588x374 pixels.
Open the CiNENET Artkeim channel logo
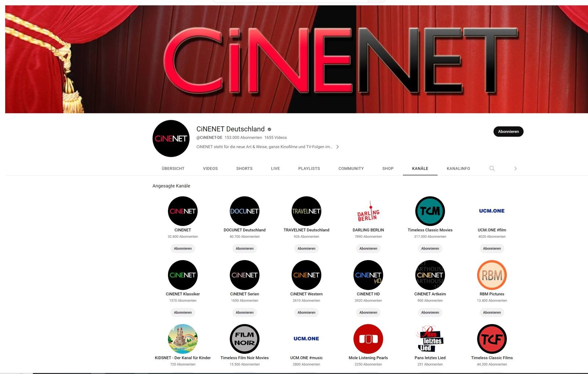[x=430, y=275]
